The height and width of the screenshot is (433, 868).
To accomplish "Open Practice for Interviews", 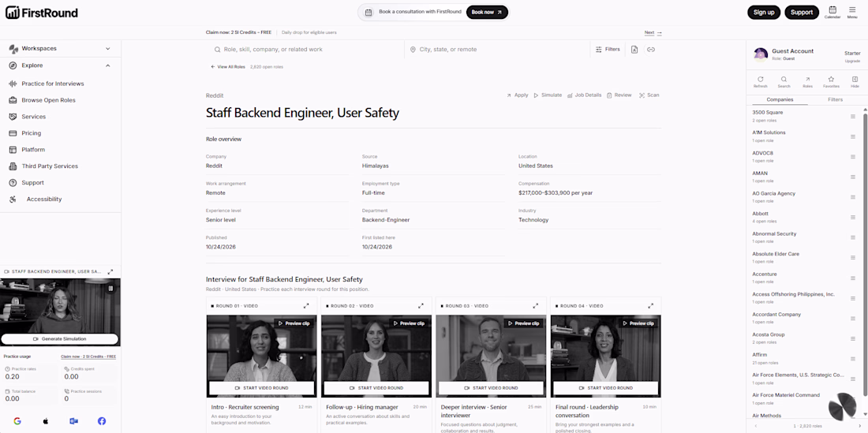I will (x=53, y=84).
